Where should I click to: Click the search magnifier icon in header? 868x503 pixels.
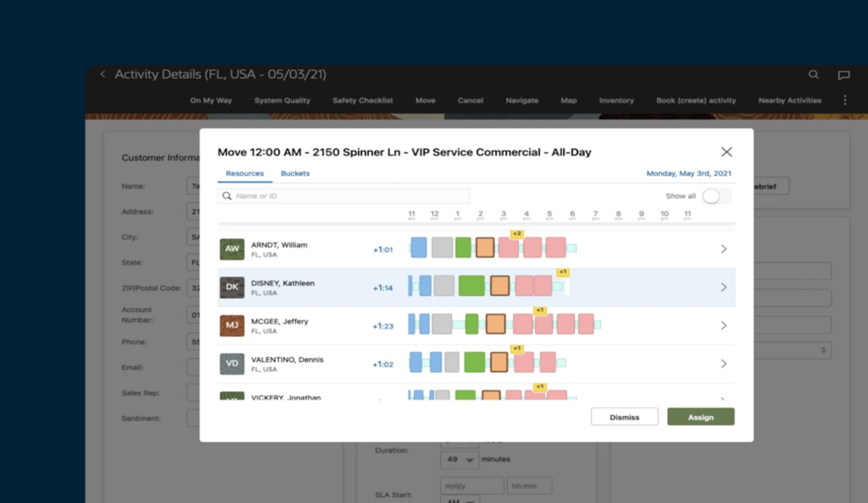813,74
